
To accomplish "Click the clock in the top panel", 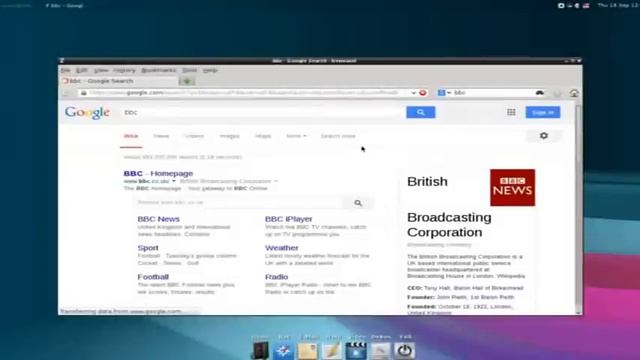I will (618, 5).
